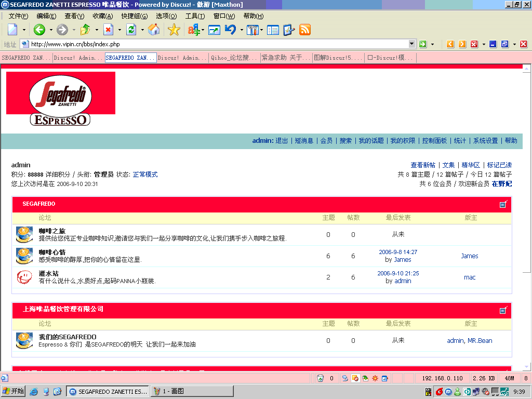Click previous tab orange arrow icon

coord(450,44)
